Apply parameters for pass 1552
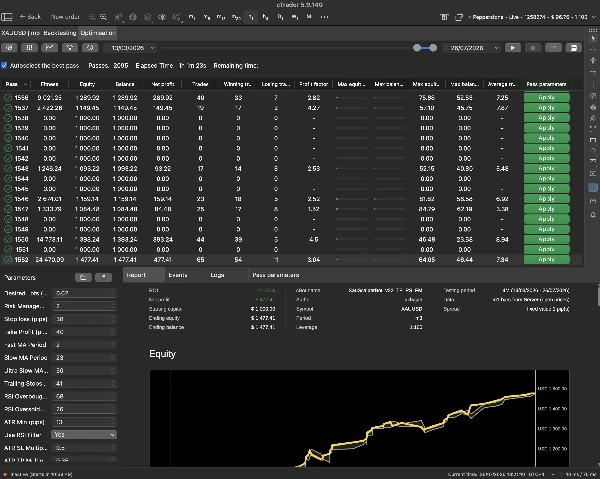600x479 pixels. pos(546,259)
